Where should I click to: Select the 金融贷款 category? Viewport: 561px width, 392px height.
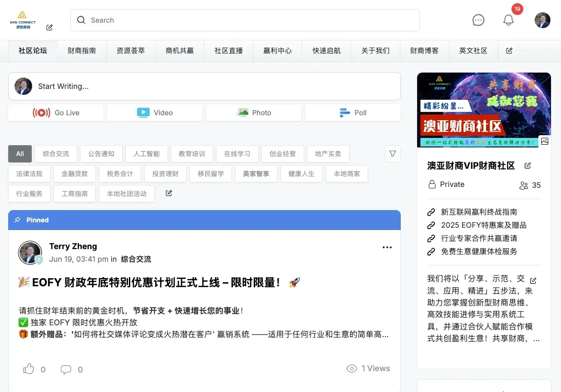pos(75,174)
